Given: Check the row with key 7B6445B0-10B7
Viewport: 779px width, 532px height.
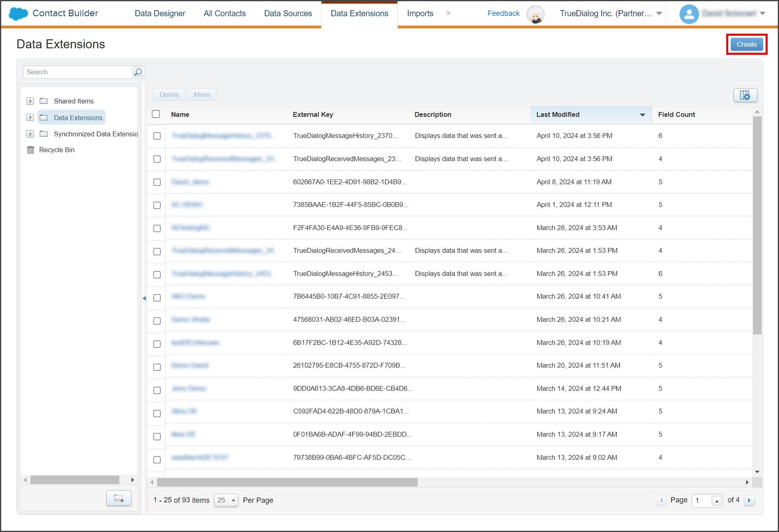Looking at the screenshot, I should pos(157,298).
